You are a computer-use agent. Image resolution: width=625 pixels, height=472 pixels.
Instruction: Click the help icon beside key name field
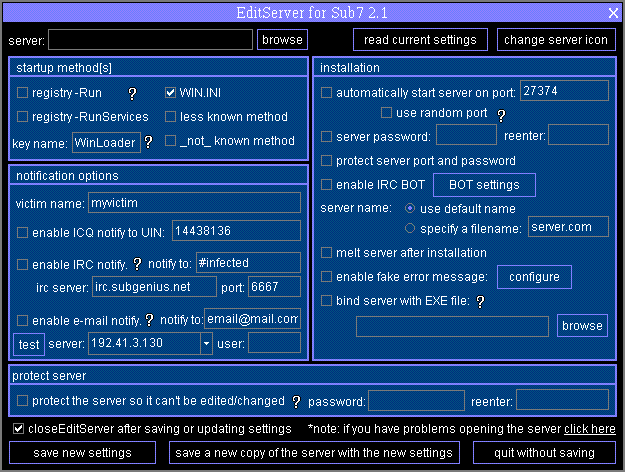click(148, 142)
